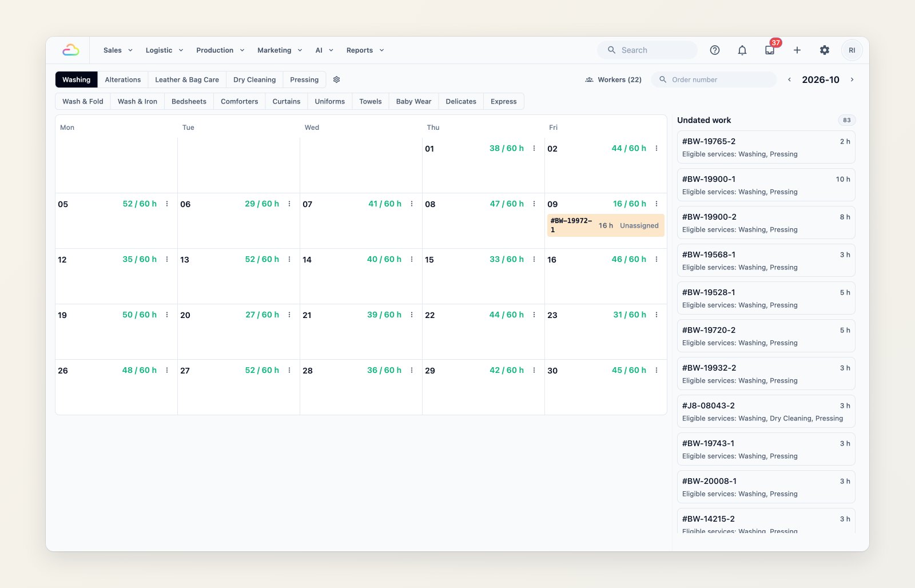Viewport: 915px width, 588px height.
Task: Open the RI user avatar
Action: pyautogui.click(x=852, y=50)
